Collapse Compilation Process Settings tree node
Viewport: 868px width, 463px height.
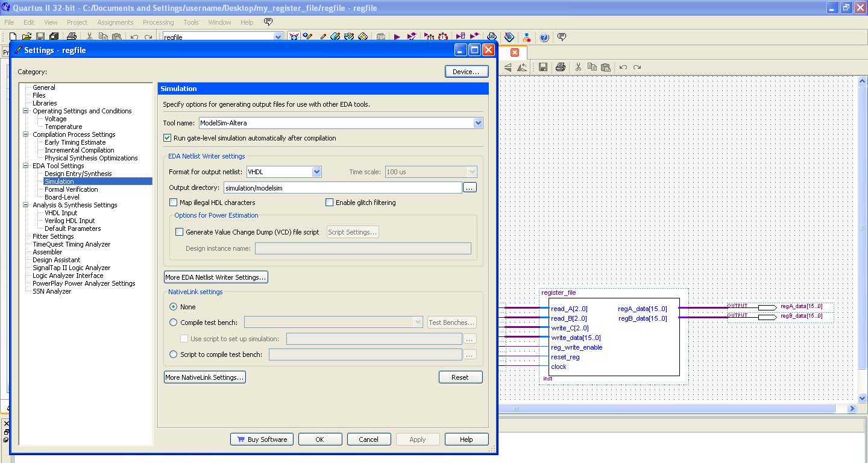click(26, 134)
